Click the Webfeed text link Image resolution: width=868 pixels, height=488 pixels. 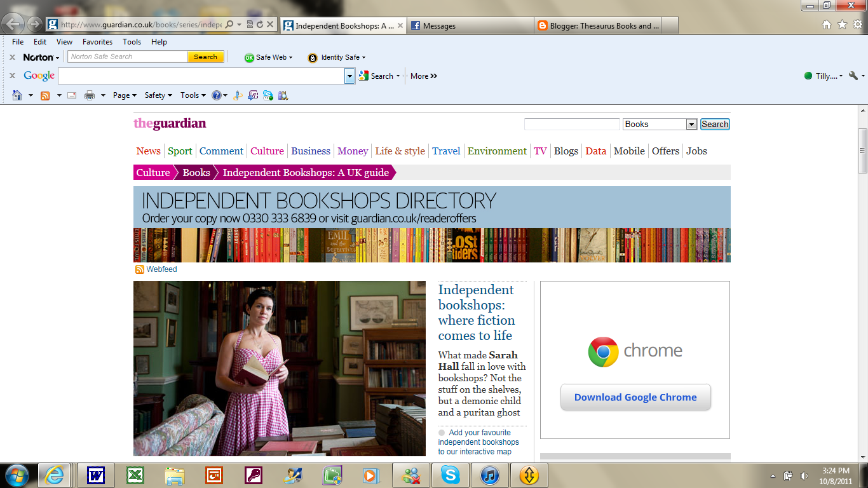point(162,269)
